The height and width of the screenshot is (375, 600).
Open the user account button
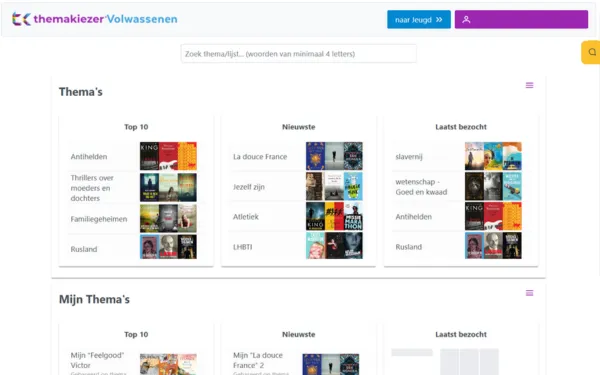[x=521, y=20]
